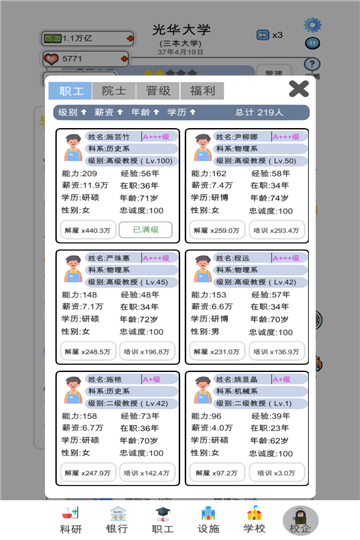Open locked 校企 icon in bottom bar

[x=300, y=521]
